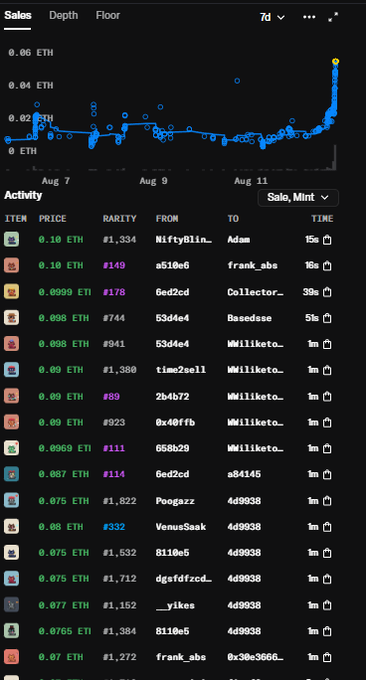This screenshot has height=680, width=366.
Task: Open buyer Adam profile
Action: 238,240
